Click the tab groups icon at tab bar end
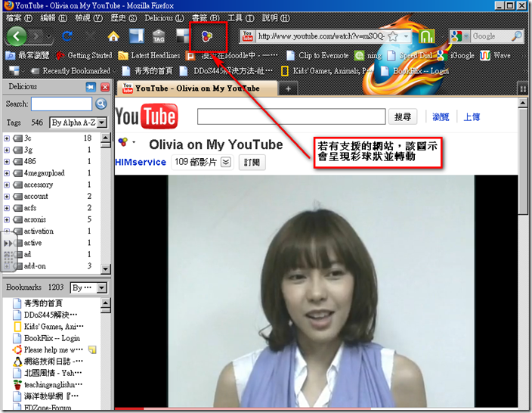This screenshot has width=532, height=413. click(523, 89)
